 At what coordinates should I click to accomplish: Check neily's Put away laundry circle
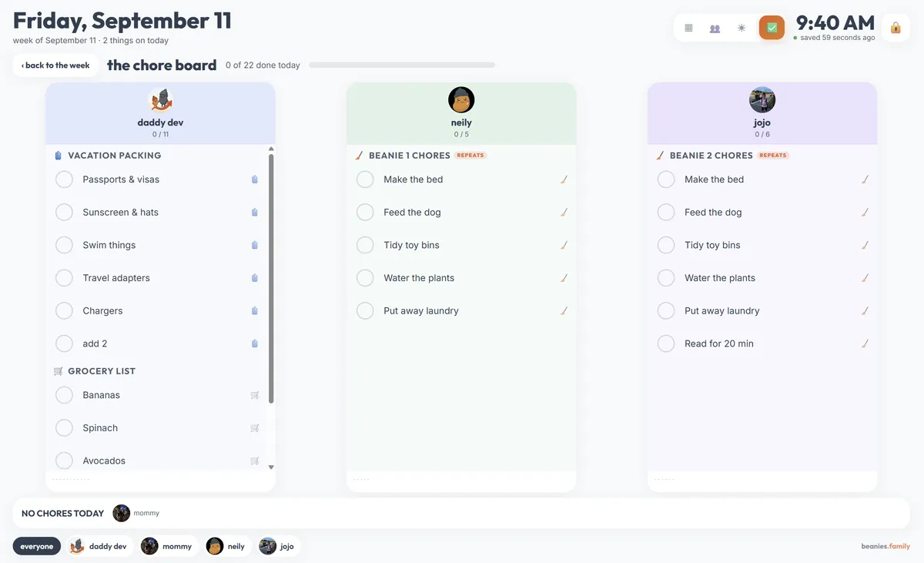tap(365, 311)
